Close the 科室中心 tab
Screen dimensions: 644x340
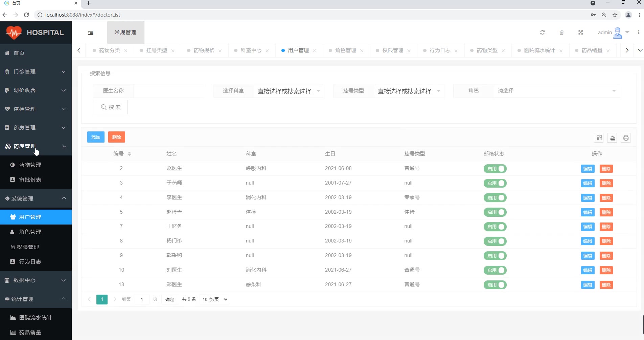point(267,51)
